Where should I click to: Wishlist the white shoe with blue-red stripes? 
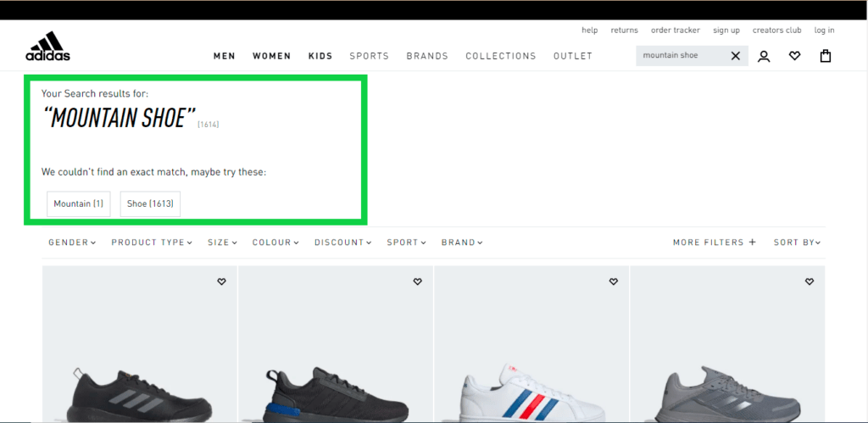coord(614,281)
